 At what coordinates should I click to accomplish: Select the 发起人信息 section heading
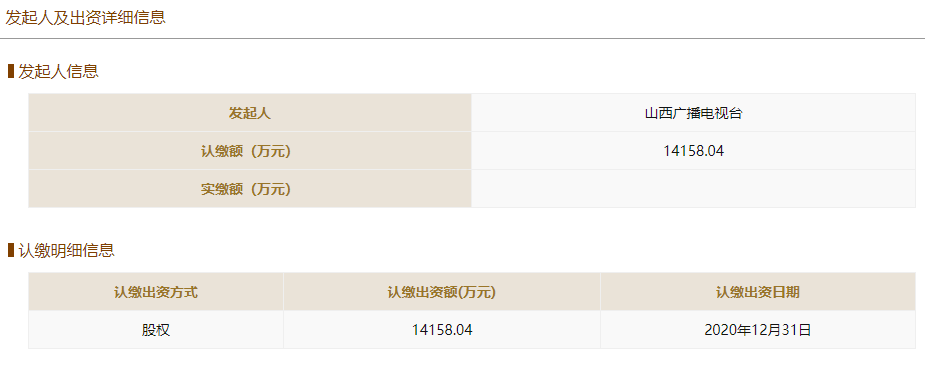[x=58, y=72]
